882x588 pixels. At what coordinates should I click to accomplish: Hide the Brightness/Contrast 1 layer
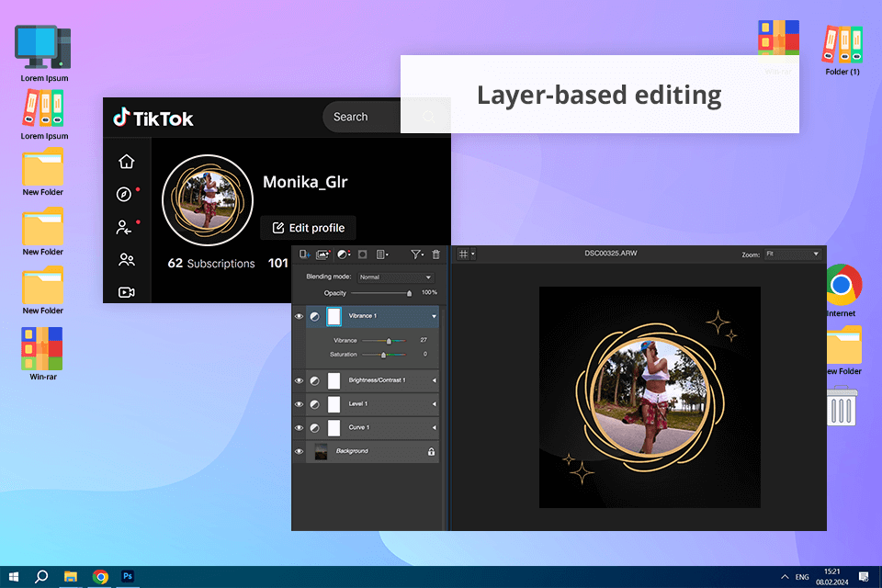(x=300, y=381)
